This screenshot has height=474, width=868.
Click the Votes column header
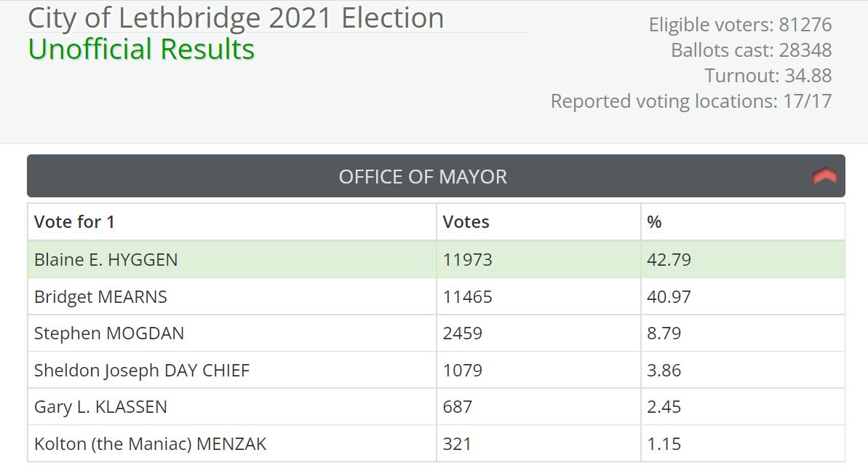466,221
